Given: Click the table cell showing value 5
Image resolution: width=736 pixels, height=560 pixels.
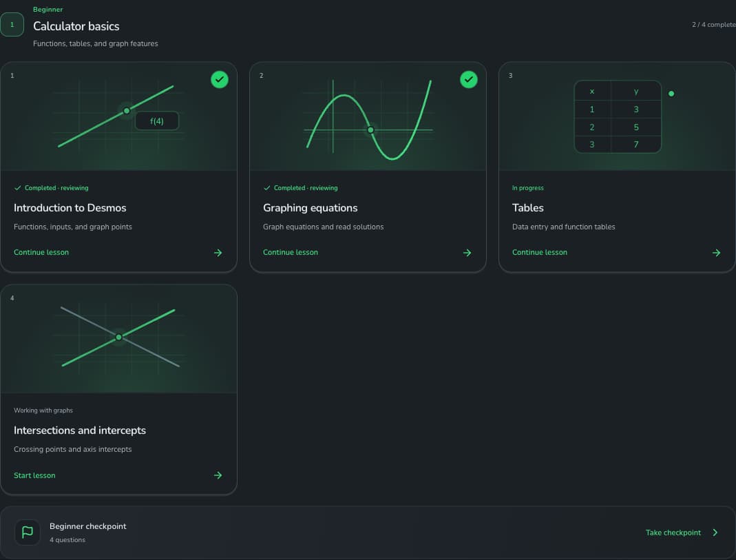Looking at the screenshot, I should click(x=636, y=127).
